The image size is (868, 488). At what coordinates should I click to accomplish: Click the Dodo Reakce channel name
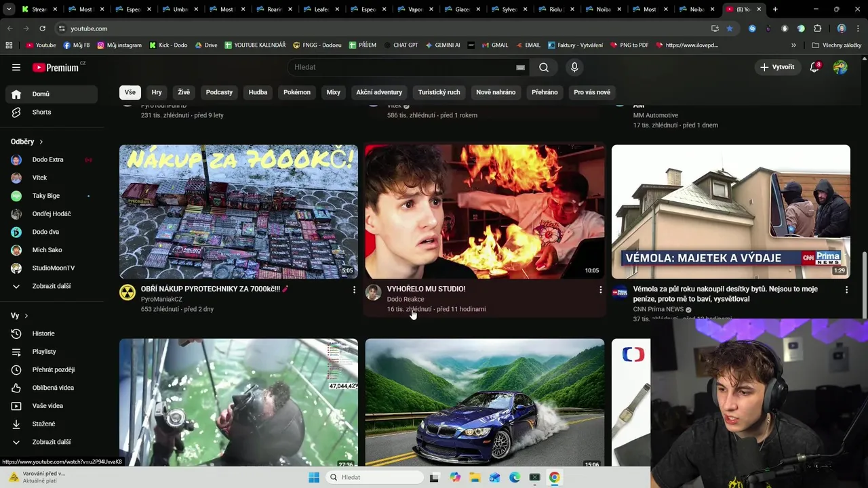[x=406, y=299]
